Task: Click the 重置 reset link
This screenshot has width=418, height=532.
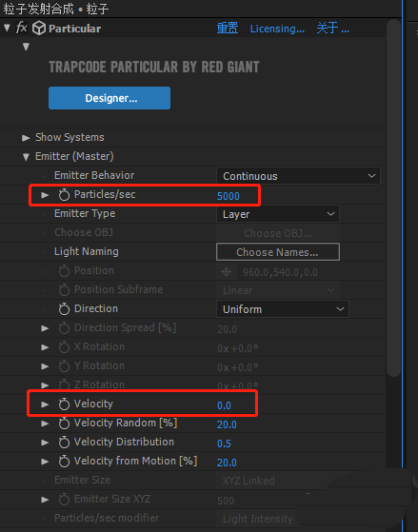Action: 228,29
